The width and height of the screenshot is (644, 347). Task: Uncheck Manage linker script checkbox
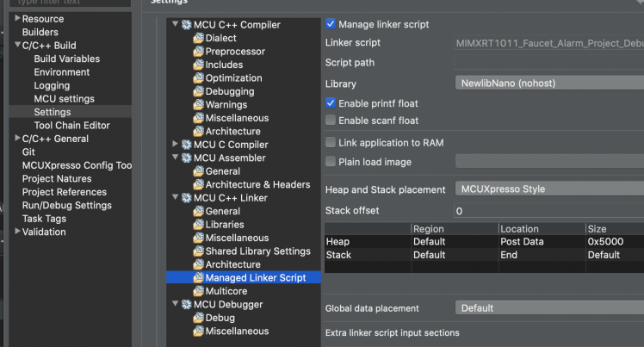[331, 24]
